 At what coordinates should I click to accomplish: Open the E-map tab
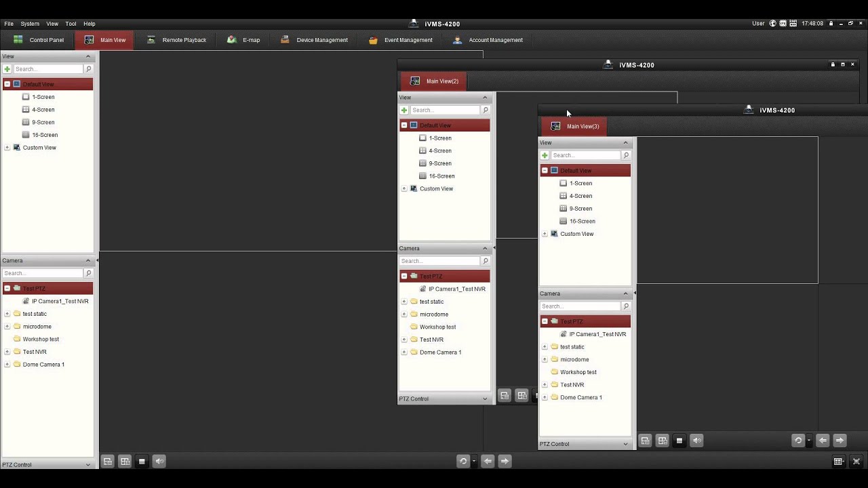click(243, 40)
